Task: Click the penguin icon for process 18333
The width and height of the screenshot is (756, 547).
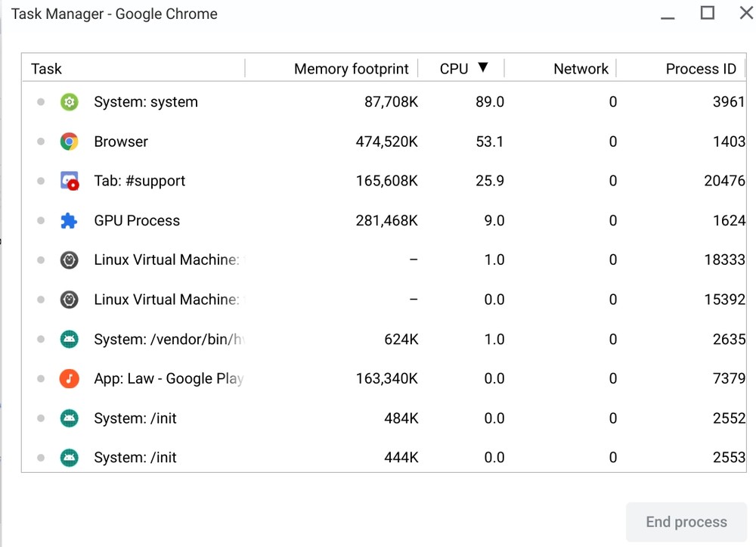Action: pos(69,260)
